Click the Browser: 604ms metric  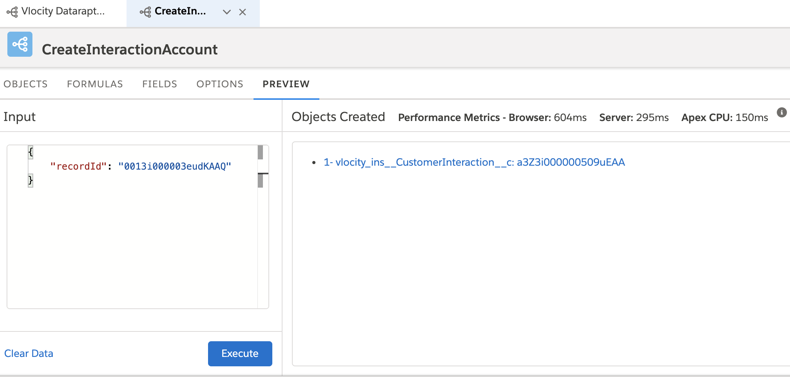tap(548, 118)
